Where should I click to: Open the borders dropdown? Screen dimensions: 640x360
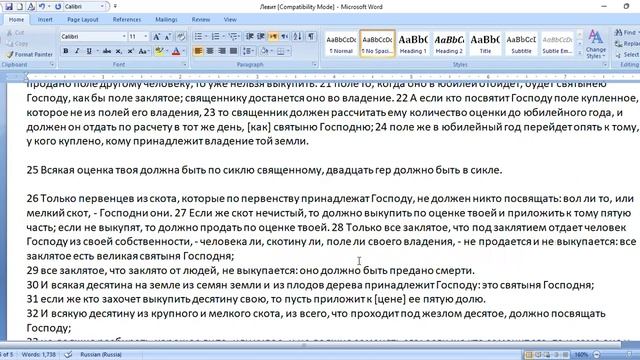288,51
